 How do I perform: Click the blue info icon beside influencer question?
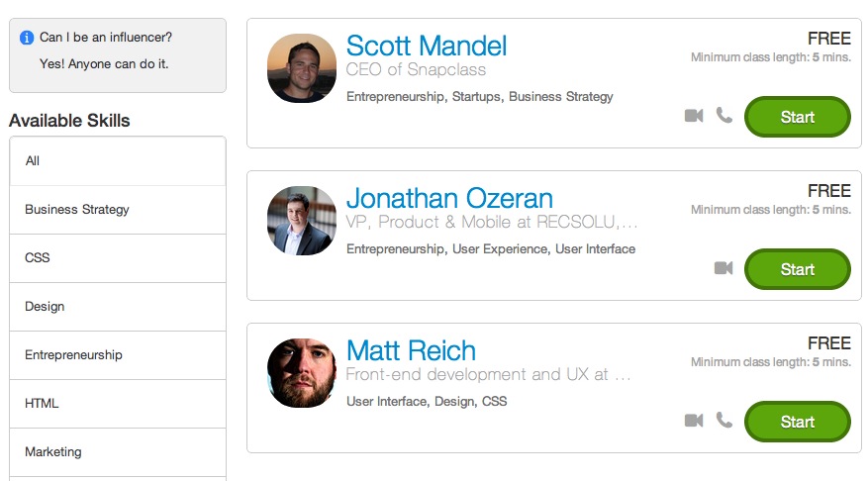(27, 38)
